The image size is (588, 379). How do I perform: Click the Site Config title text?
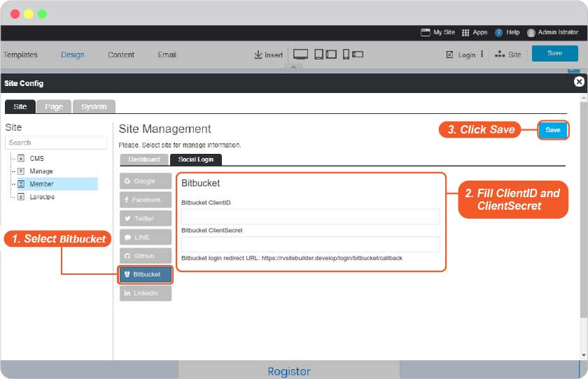pos(24,83)
